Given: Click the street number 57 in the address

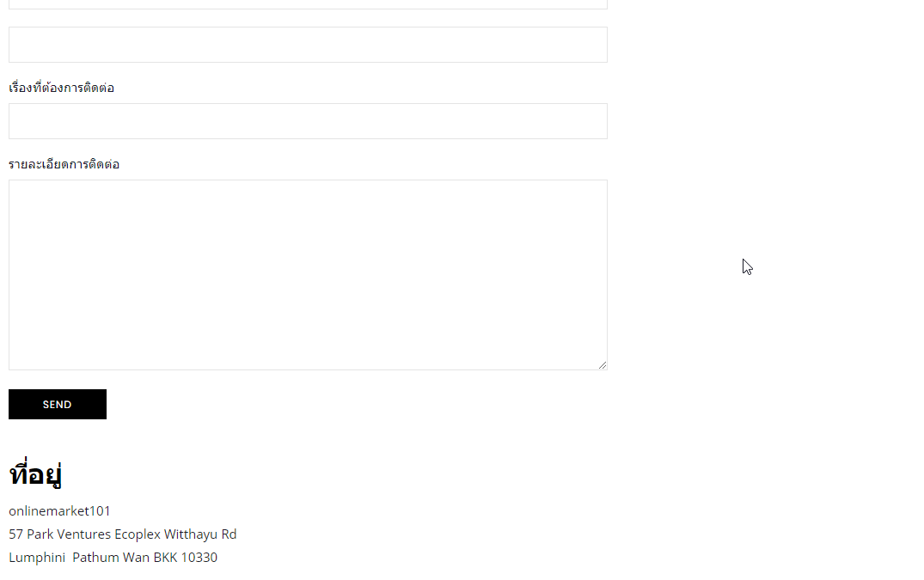Looking at the screenshot, I should (16, 534).
